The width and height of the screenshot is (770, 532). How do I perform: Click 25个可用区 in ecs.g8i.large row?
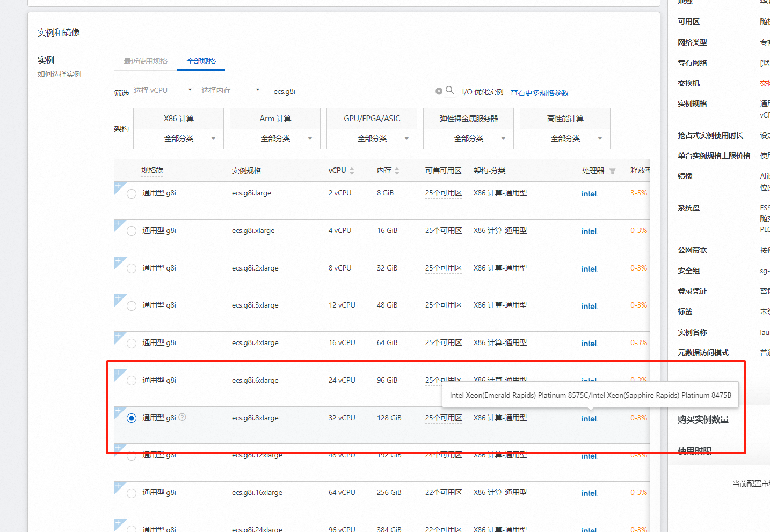coord(444,193)
